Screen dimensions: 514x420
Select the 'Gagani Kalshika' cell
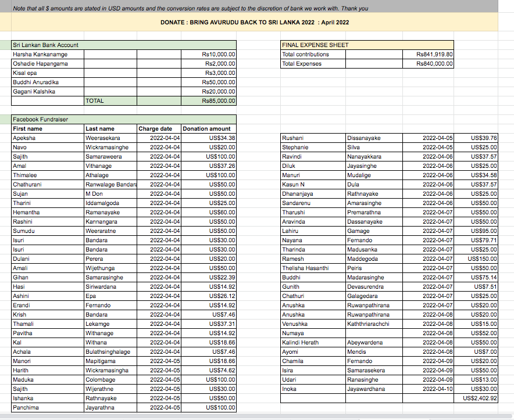(48, 91)
